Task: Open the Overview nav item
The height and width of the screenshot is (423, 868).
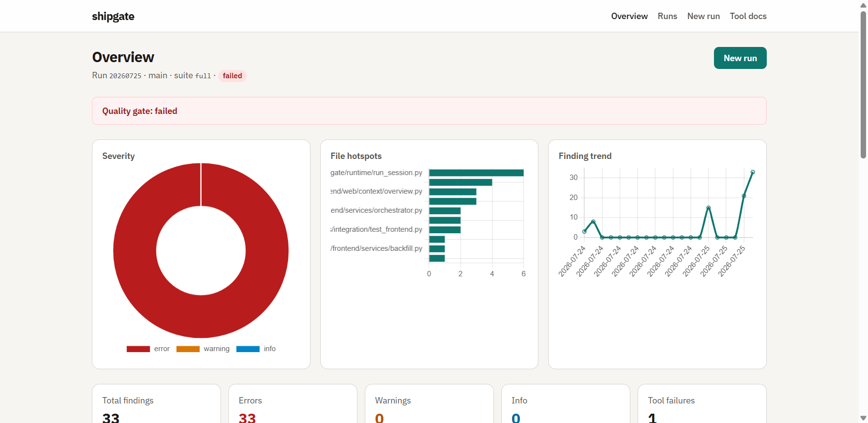Action: click(x=629, y=16)
